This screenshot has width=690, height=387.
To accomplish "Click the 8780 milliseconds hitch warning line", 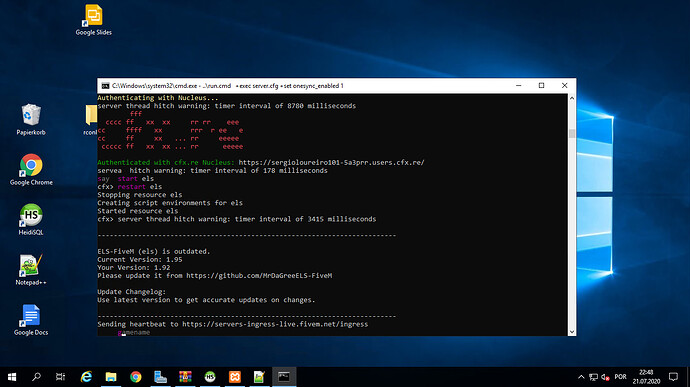I will tap(227, 106).
